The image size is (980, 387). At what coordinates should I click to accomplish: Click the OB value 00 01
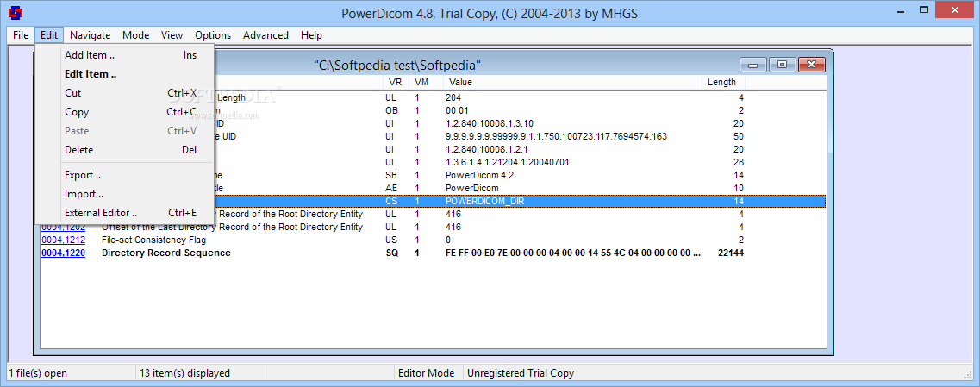coord(459,110)
